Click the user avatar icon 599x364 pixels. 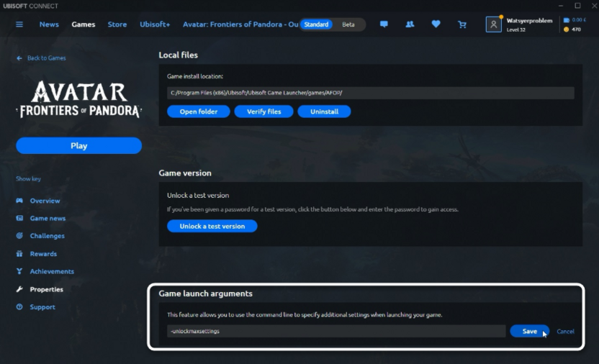(493, 24)
